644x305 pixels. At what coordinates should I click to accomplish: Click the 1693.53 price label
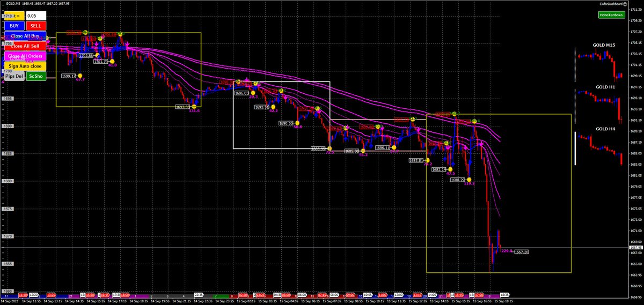point(183,107)
